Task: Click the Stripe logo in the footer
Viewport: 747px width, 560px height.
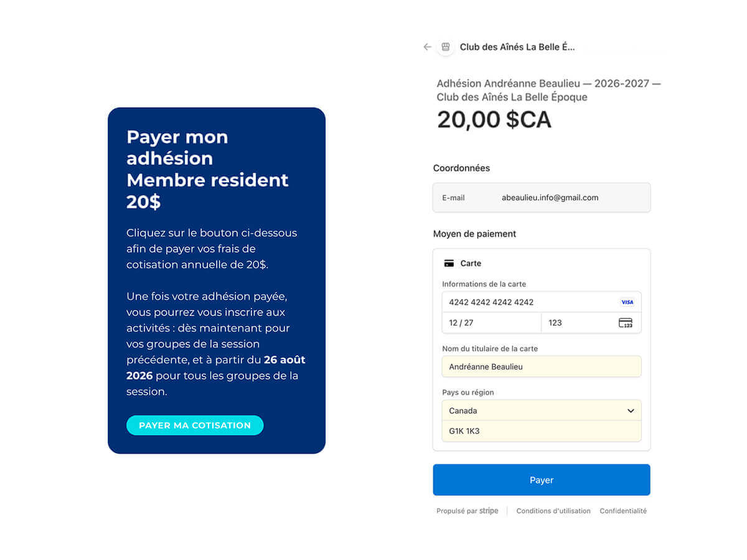Action: coord(489,511)
